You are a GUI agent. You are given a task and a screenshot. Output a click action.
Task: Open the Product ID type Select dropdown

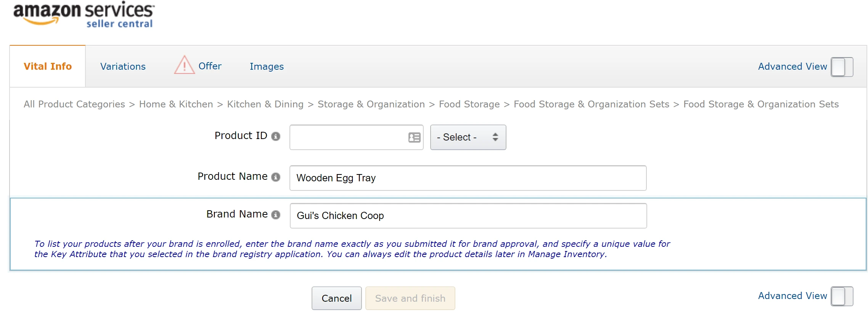click(468, 138)
